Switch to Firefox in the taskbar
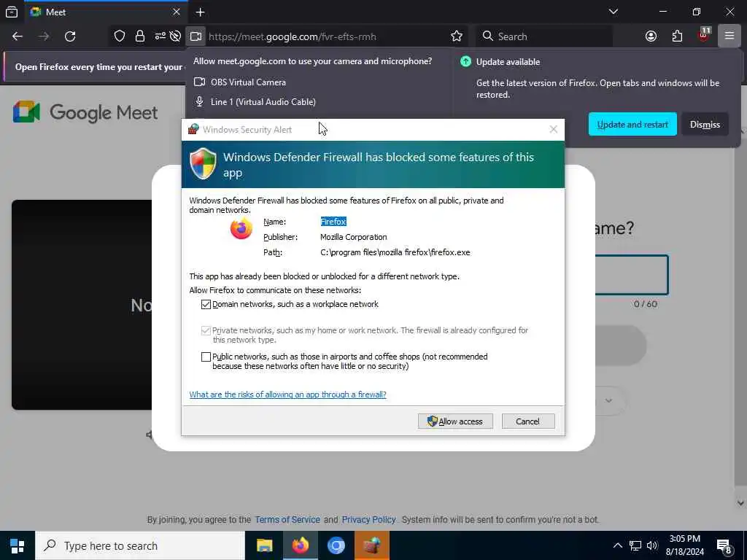This screenshot has width=747, height=560. click(x=300, y=545)
